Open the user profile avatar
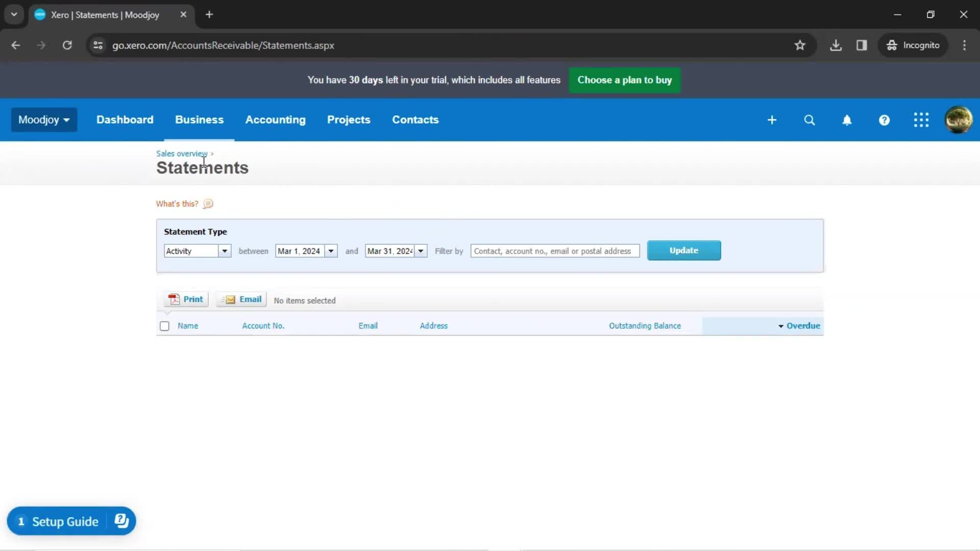980x551 pixels. (959, 120)
